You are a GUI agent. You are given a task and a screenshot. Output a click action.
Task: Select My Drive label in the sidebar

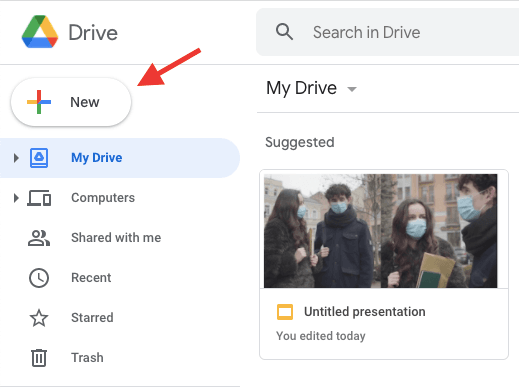97,158
